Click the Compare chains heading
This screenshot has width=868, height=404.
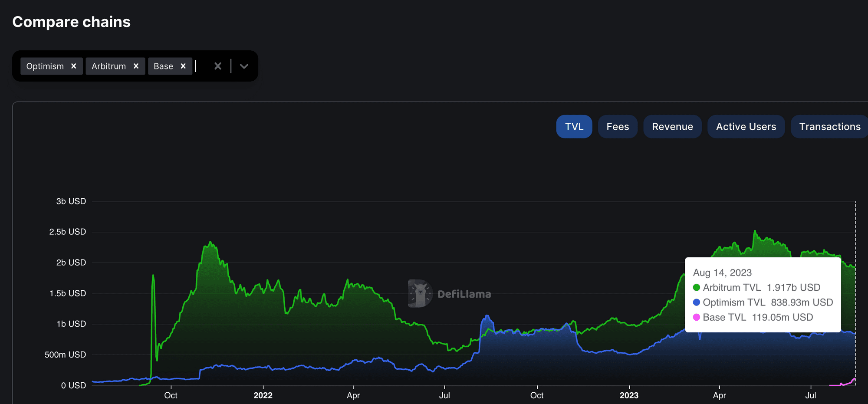71,22
